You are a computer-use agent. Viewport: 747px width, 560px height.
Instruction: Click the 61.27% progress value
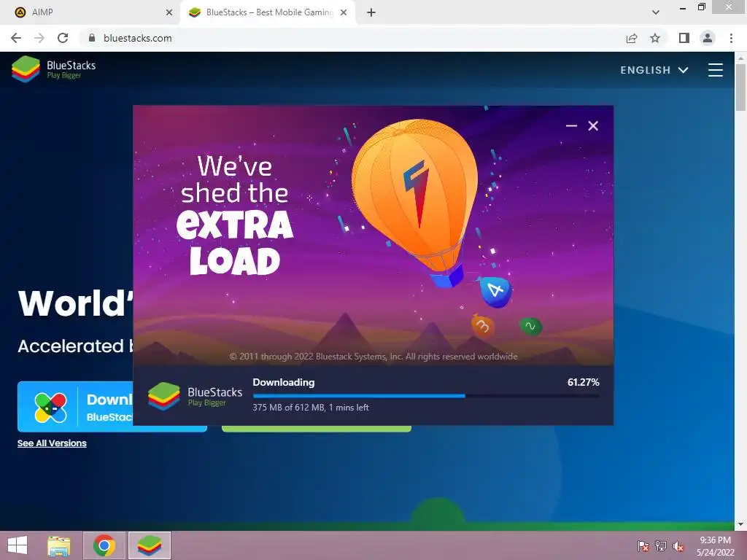click(583, 382)
